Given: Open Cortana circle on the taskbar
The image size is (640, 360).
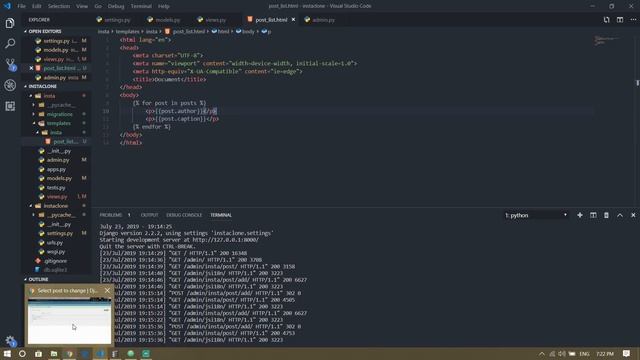Looking at the screenshot, I should (22, 353).
